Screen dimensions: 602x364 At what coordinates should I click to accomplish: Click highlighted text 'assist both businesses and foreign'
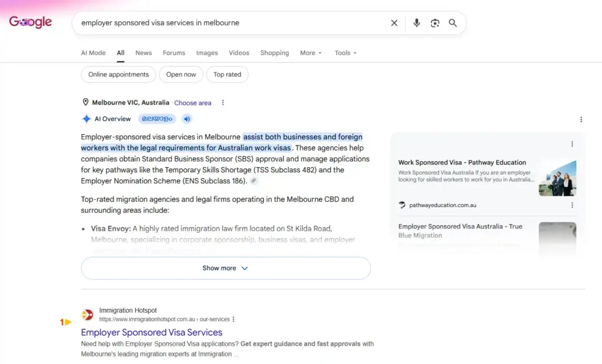[303, 136]
